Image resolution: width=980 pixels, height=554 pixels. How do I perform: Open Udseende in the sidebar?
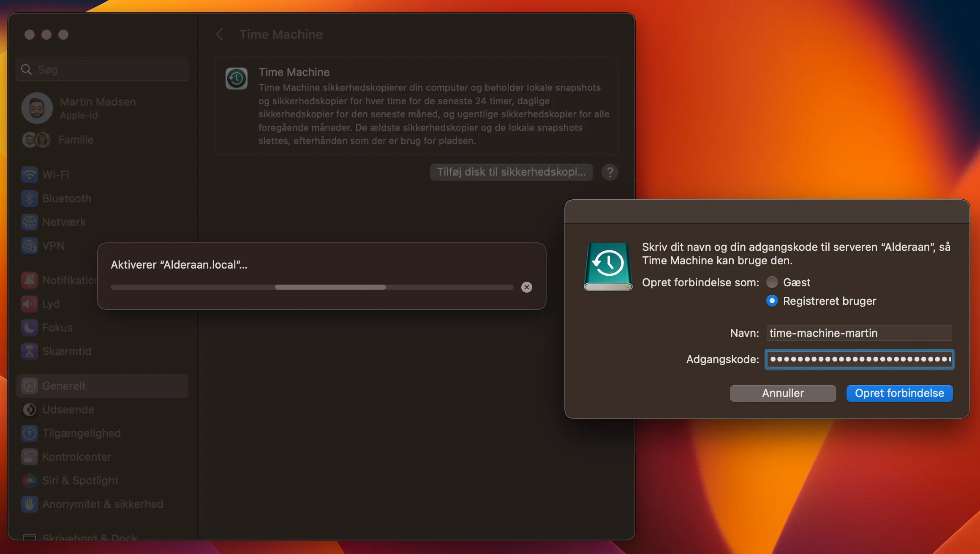[68, 409]
